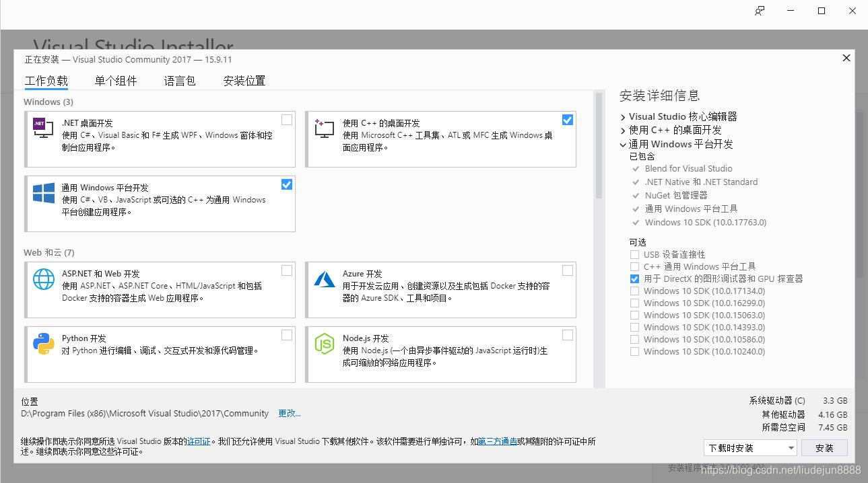This screenshot has width=868, height=483.
Task: Check the Node.js 开发 workload checkbox
Action: pos(568,335)
